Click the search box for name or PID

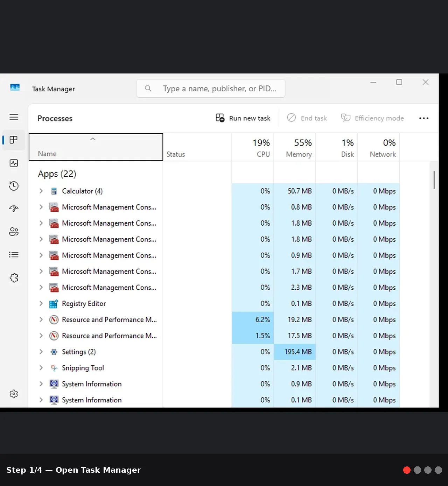tap(211, 89)
